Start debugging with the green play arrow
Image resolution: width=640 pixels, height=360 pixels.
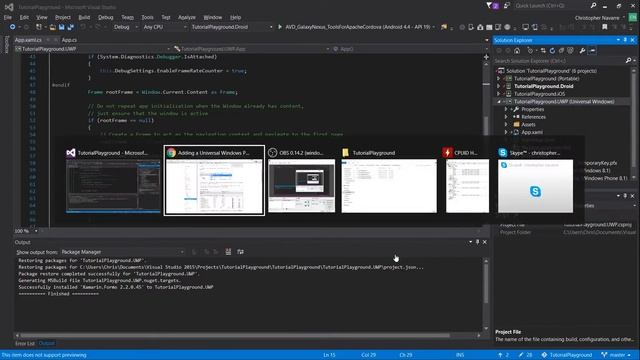coord(280,27)
